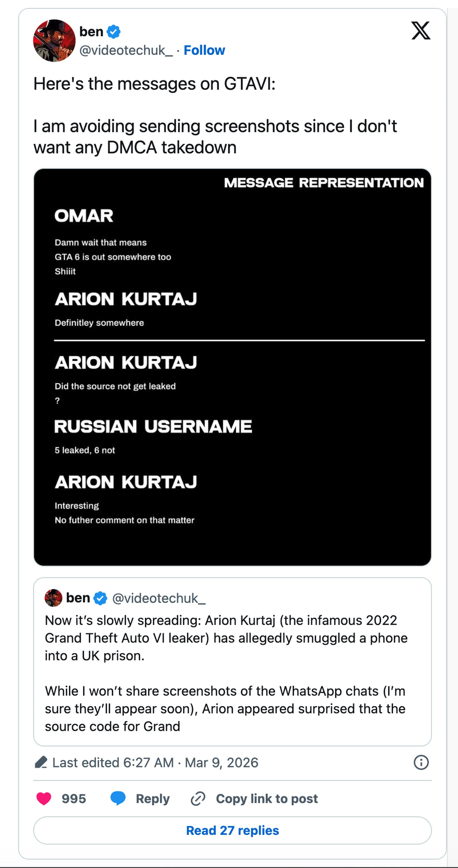458x868 pixels.
Task: Click the blue reply bubble icon
Action: click(x=118, y=798)
